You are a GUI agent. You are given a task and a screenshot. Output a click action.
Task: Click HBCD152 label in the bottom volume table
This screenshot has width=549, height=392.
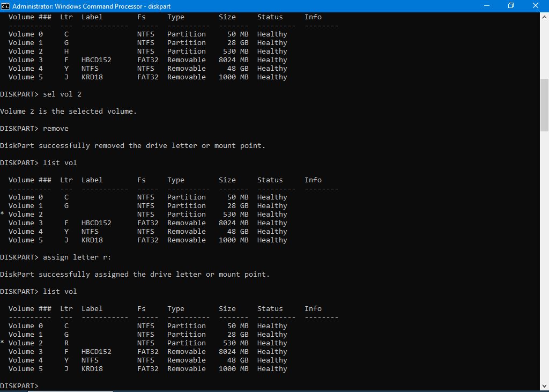[x=97, y=352]
